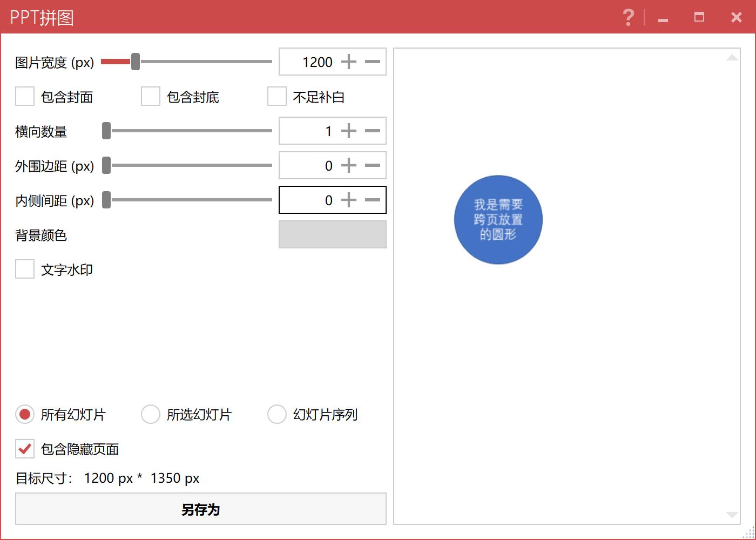Enable the 包含封底 checkbox

click(151, 96)
